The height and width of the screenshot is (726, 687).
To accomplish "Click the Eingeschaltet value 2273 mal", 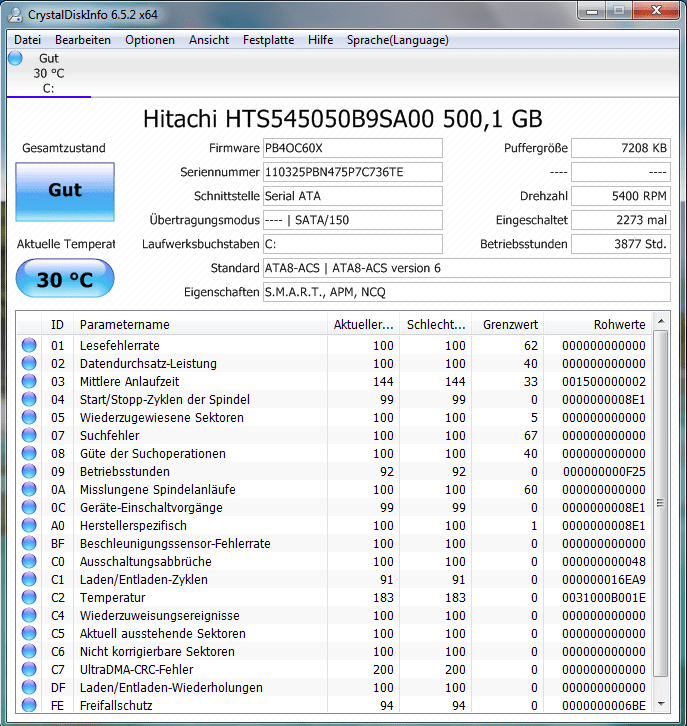I will click(x=621, y=220).
